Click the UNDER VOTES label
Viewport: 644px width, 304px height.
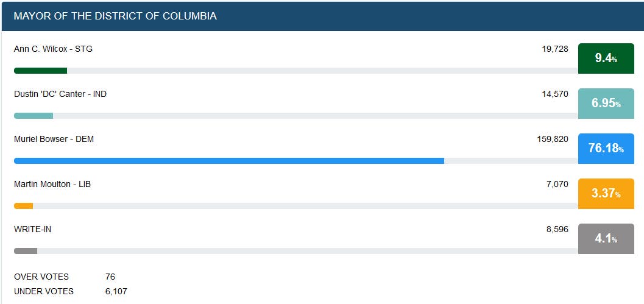[x=43, y=291]
